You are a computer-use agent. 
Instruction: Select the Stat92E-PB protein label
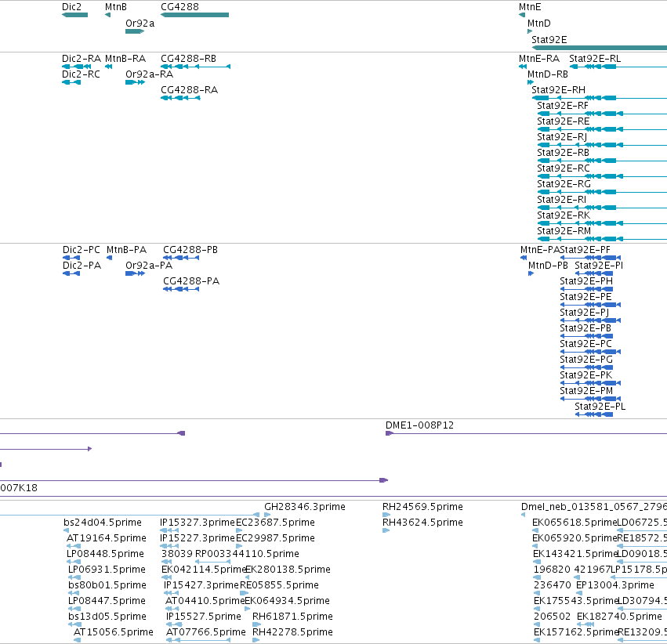tap(585, 328)
